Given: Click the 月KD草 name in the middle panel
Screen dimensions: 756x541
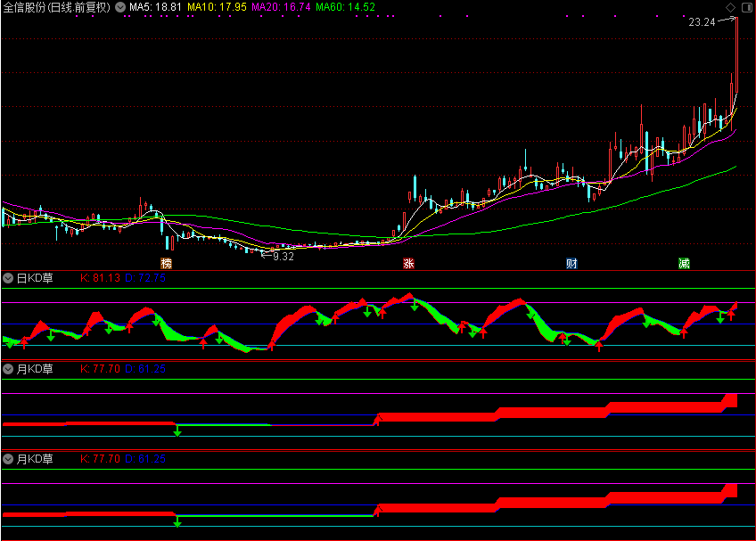Looking at the screenshot, I should coord(35,369).
